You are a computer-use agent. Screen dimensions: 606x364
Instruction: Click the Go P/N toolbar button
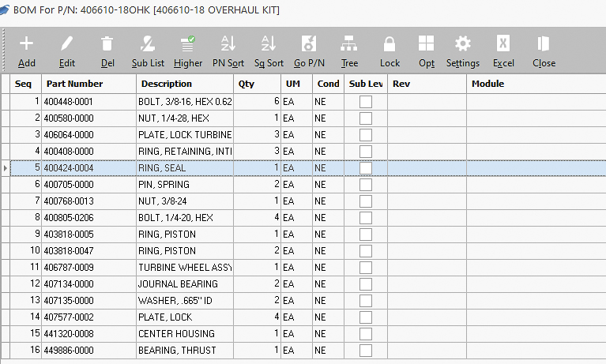click(309, 44)
